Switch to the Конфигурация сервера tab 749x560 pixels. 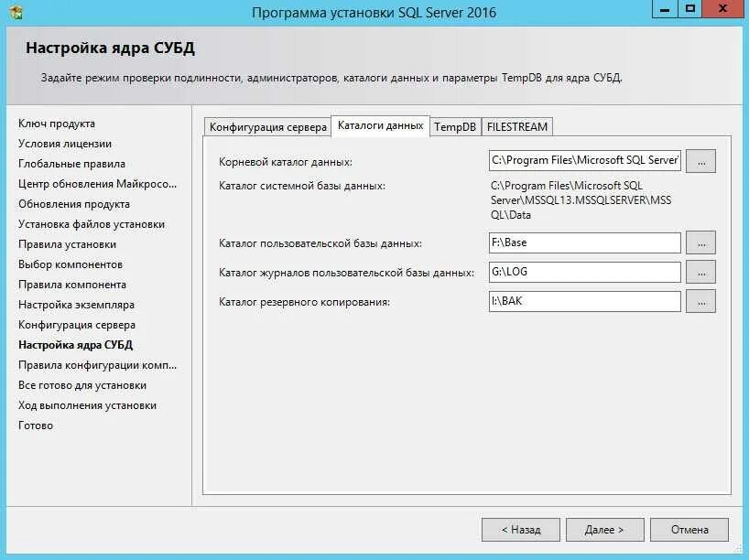pyautogui.click(x=267, y=127)
